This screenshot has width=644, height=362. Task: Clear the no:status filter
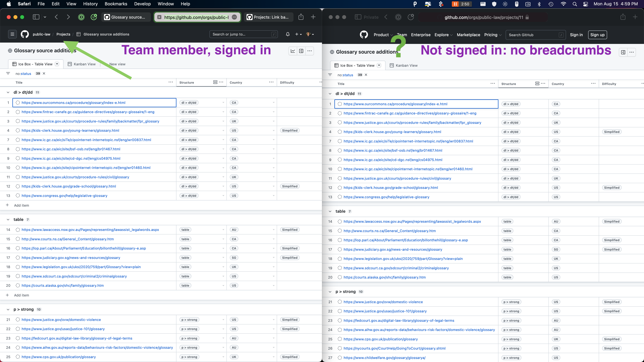[44, 73]
